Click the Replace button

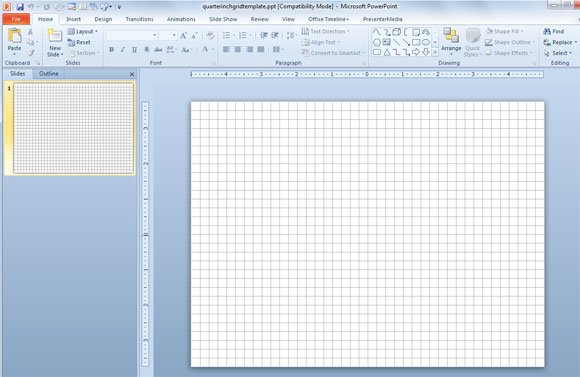[560, 43]
